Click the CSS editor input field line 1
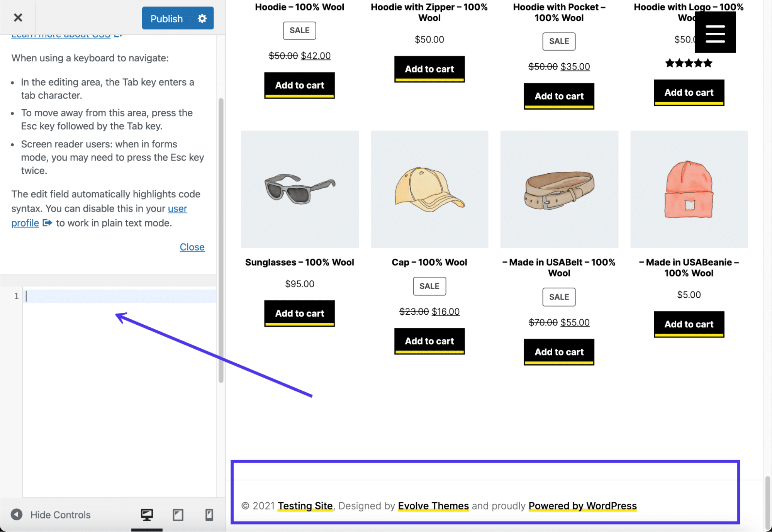The height and width of the screenshot is (532, 772). pyautogui.click(x=117, y=295)
